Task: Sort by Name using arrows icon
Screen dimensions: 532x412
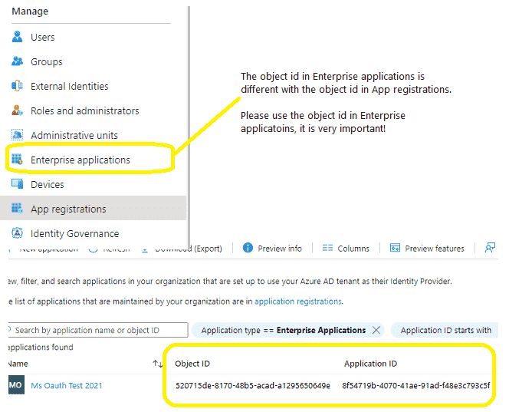Action: [157, 364]
